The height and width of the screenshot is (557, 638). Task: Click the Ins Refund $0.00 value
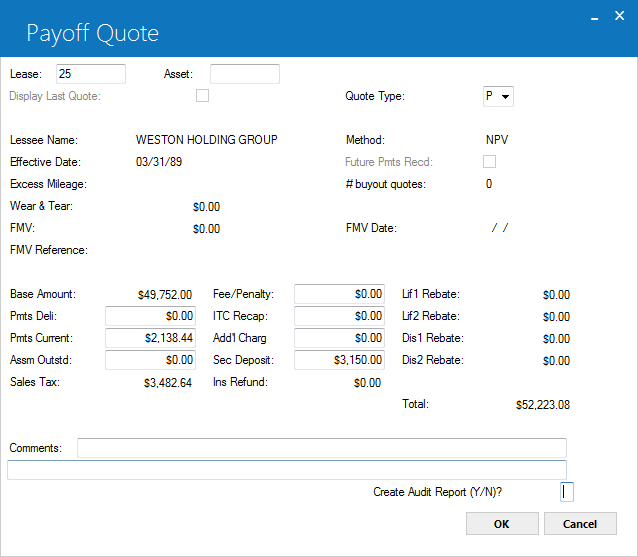point(367,382)
